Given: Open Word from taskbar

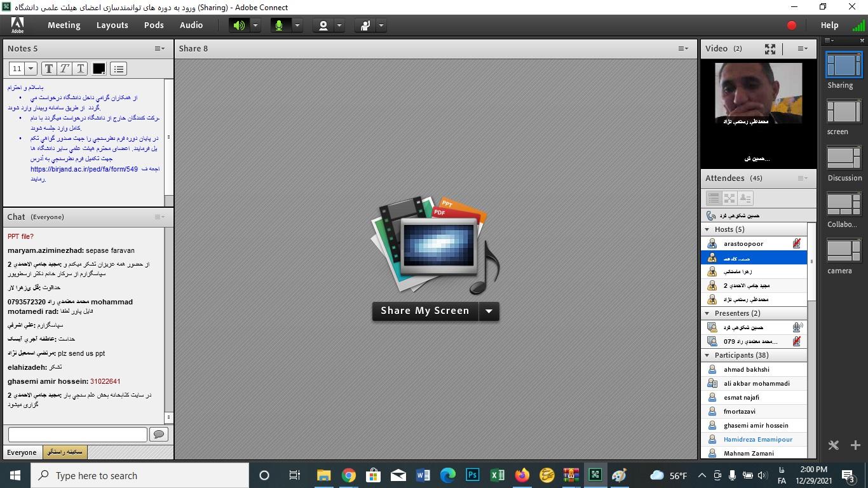Looking at the screenshot, I should tap(423, 475).
